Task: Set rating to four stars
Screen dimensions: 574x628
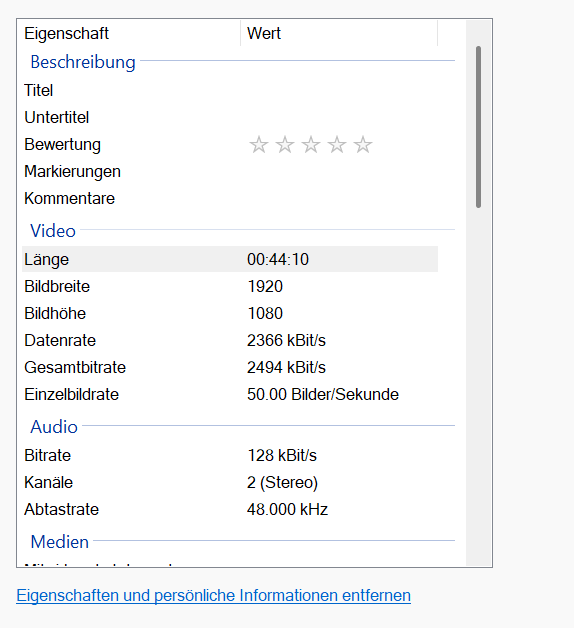Action: pyautogui.click(x=337, y=145)
